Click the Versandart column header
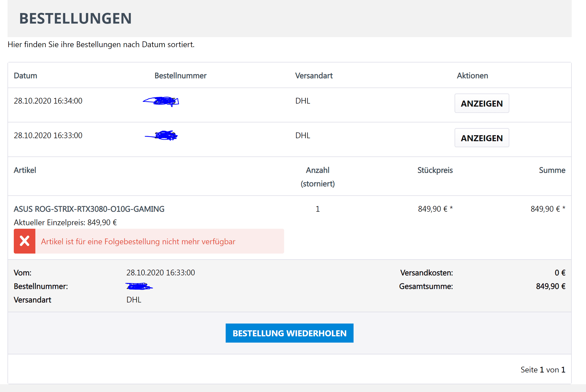This screenshot has height=392, width=586. (314, 75)
